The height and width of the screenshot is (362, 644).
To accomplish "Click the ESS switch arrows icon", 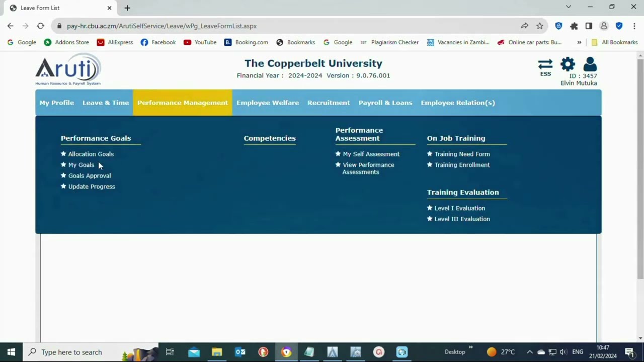I will click(545, 64).
